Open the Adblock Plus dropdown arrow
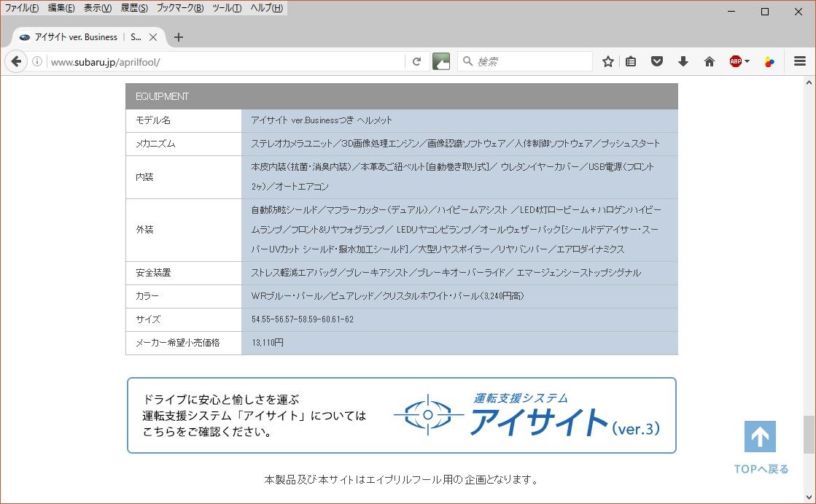The height and width of the screenshot is (504, 816). coord(747,61)
